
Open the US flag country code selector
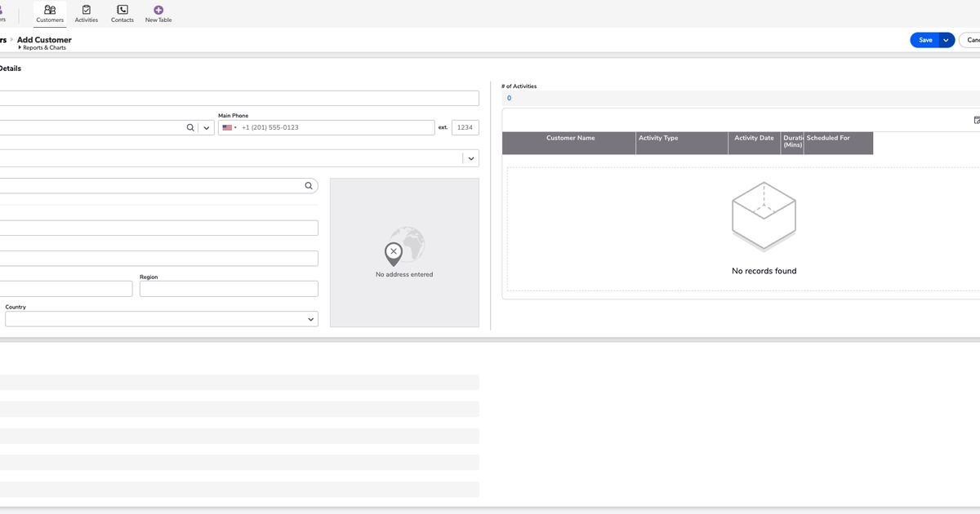[x=229, y=128]
